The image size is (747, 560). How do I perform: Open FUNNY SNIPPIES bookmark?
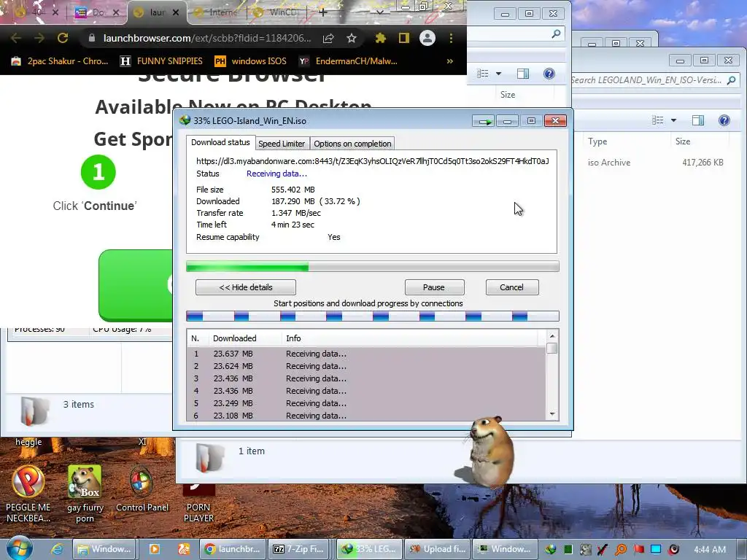[161, 61]
